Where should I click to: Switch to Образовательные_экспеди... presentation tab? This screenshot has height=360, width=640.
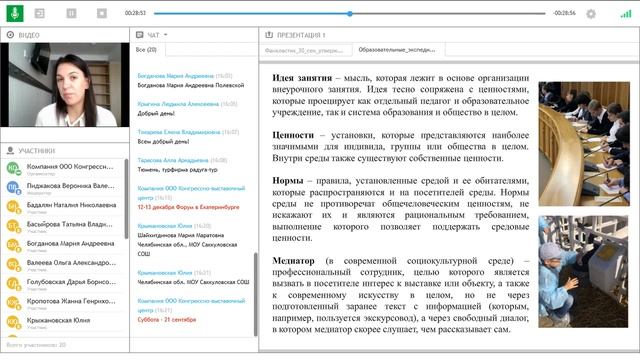(x=397, y=50)
